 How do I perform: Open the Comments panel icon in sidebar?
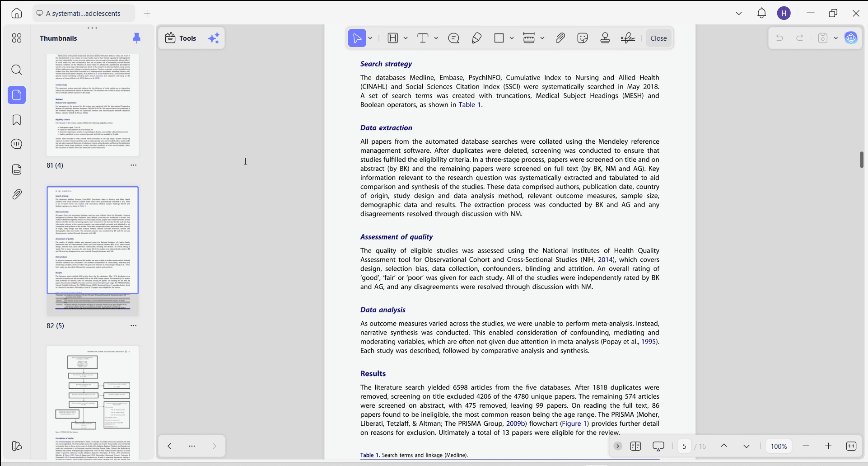(17, 144)
